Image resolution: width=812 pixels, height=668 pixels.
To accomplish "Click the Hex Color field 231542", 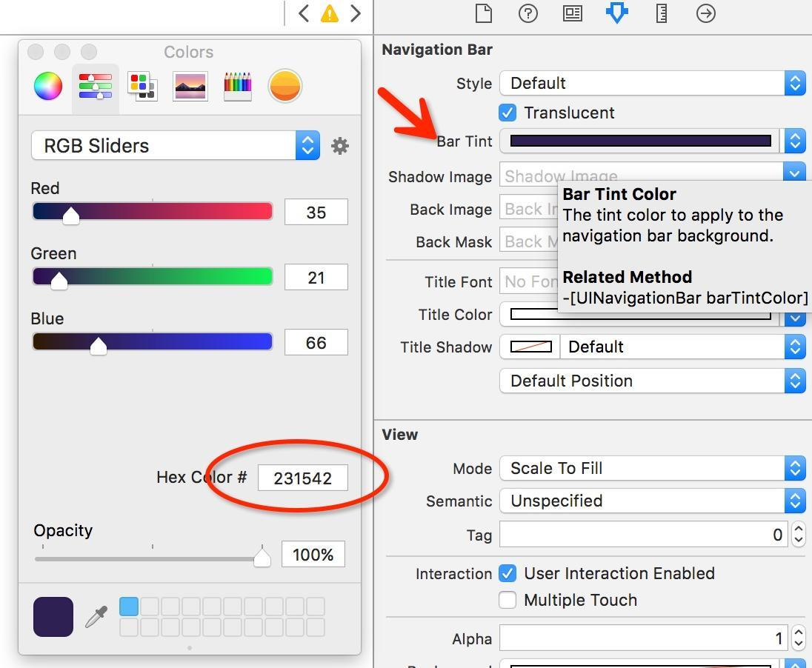I will (303, 478).
